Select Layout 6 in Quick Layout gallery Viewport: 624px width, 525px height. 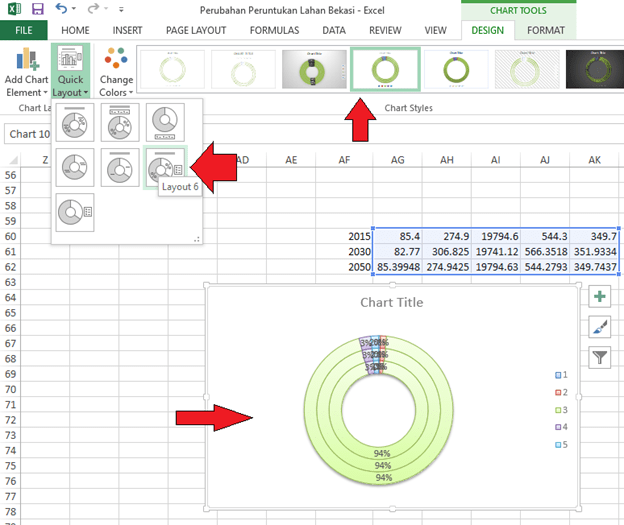(x=164, y=166)
